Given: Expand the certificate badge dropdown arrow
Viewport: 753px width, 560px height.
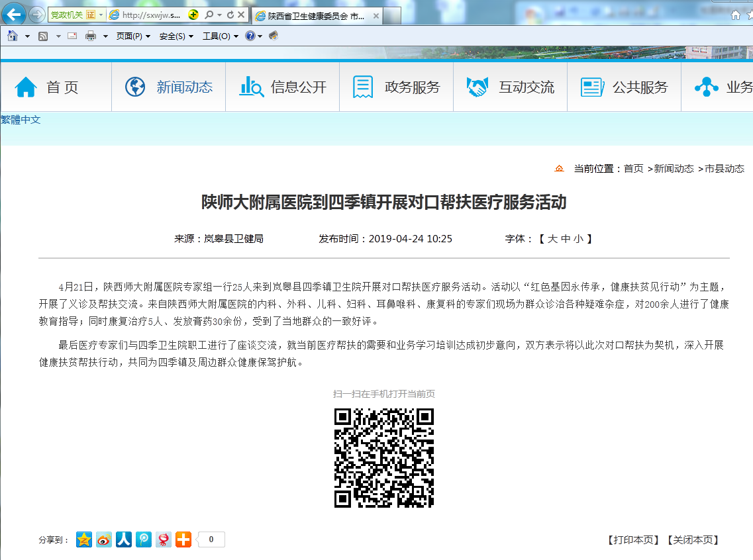Looking at the screenshot, I should (101, 15).
